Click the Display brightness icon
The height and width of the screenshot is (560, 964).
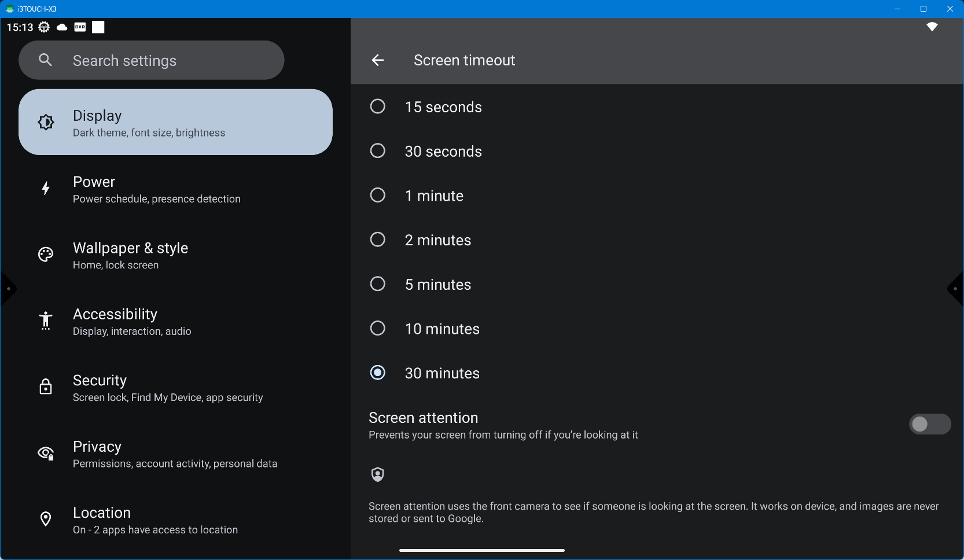click(x=46, y=122)
